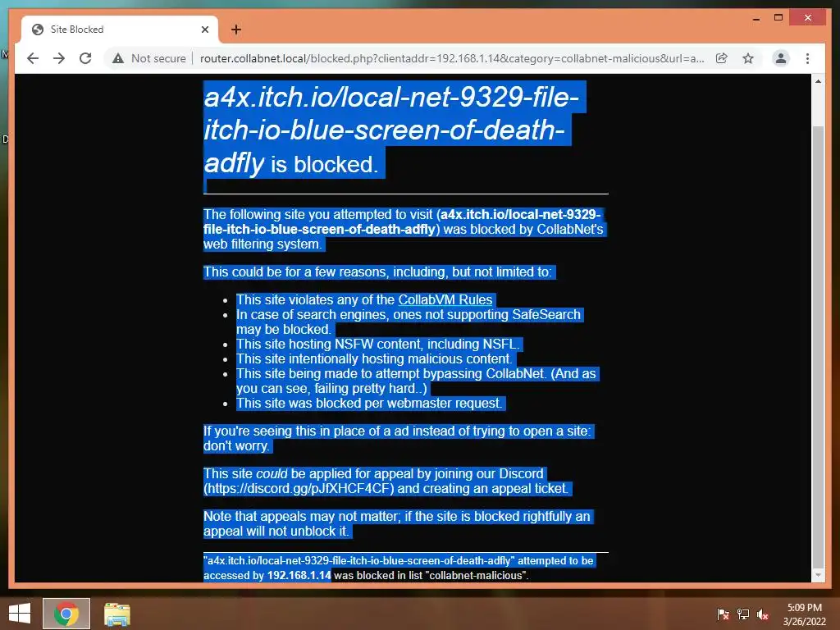Close the Site Blocked tab
Screen dimensions: 840x630
pyautogui.click(x=204, y=30)
